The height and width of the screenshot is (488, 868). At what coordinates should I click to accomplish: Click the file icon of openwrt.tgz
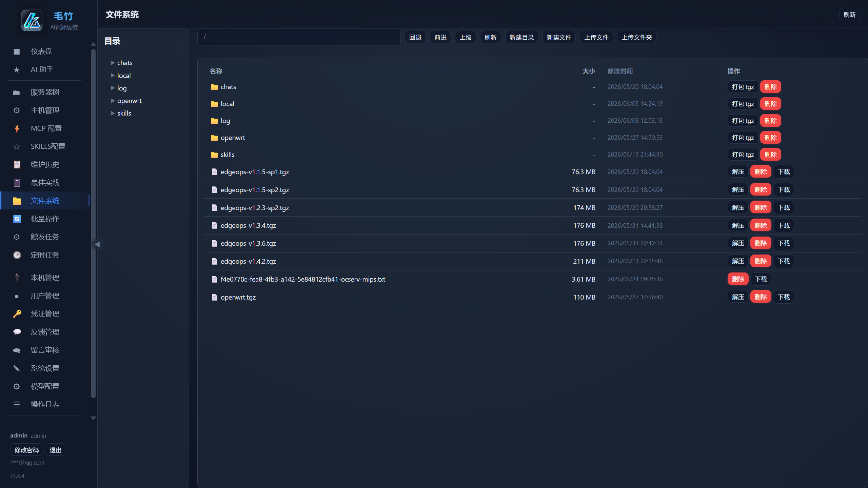tap(214, 297)
